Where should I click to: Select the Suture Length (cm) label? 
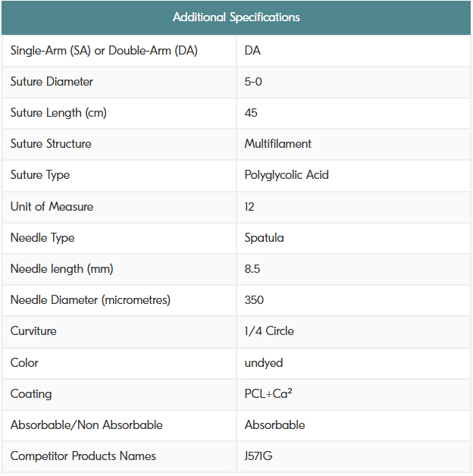click(x=58, y=113)
